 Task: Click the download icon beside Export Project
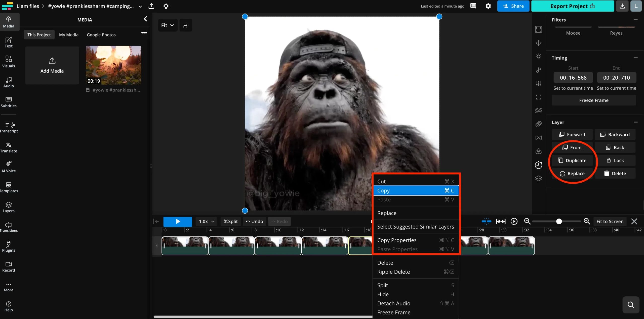coord(622,6)
